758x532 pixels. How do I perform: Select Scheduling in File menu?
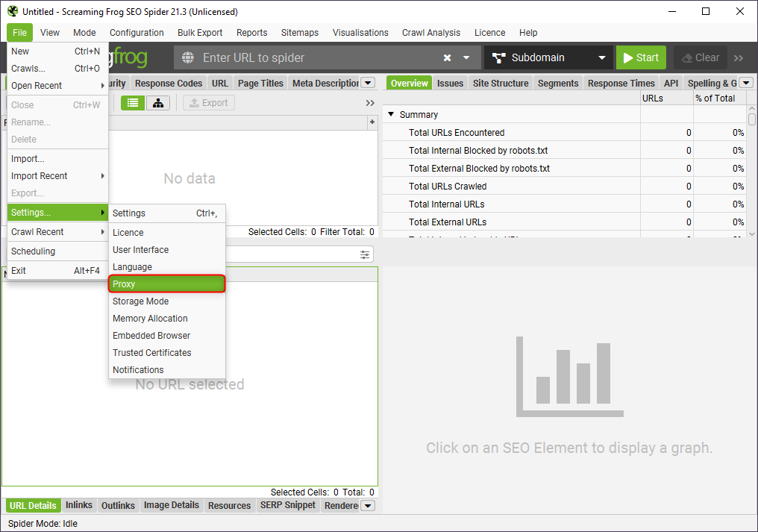(57, 251)
